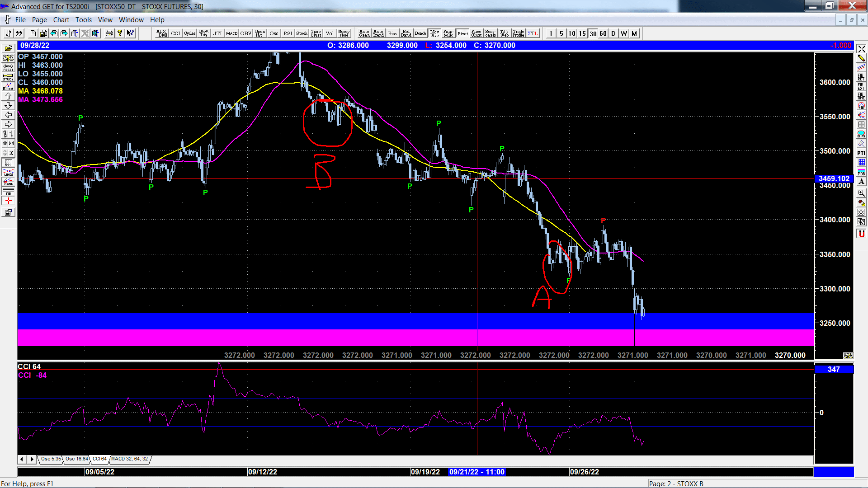Toggle the Moving Average study button
Screen dimensions: 868x488
click(x=434, y=33)
